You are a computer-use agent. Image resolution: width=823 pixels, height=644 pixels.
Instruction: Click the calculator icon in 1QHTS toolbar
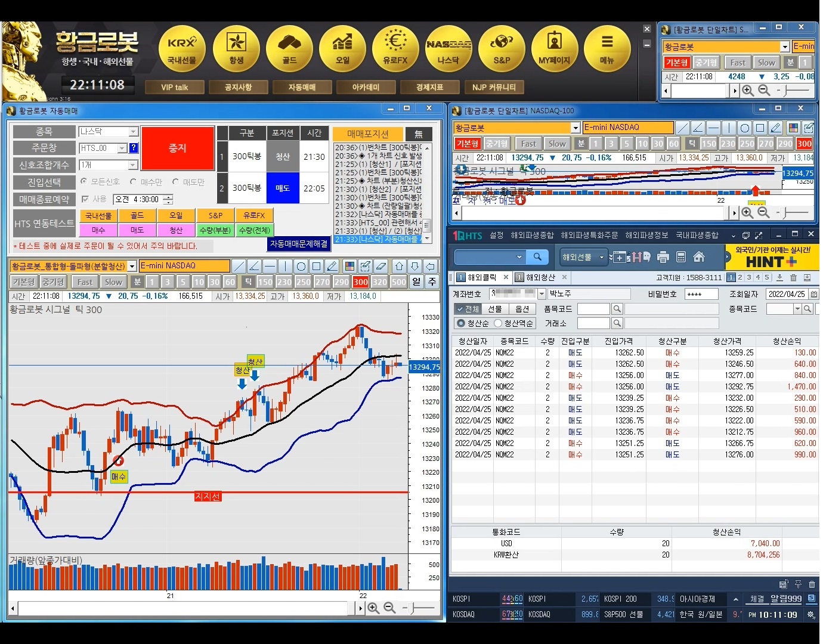681,257
